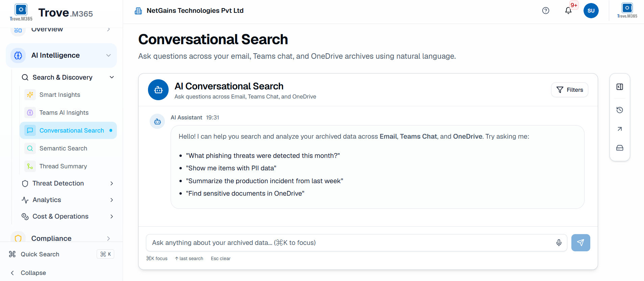Expand the Threat Detection chevron
The height and width of the screenshot is (281, 644).
tap(112, 184)
